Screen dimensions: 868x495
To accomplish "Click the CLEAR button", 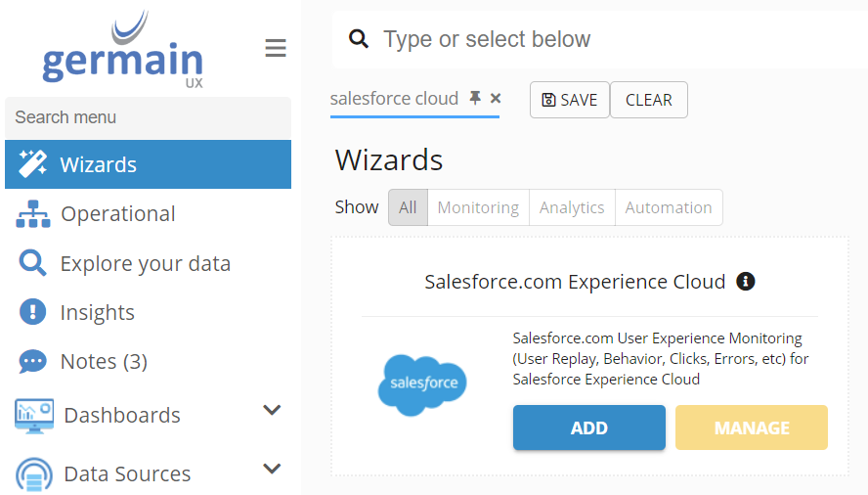I will pos(648,100).
